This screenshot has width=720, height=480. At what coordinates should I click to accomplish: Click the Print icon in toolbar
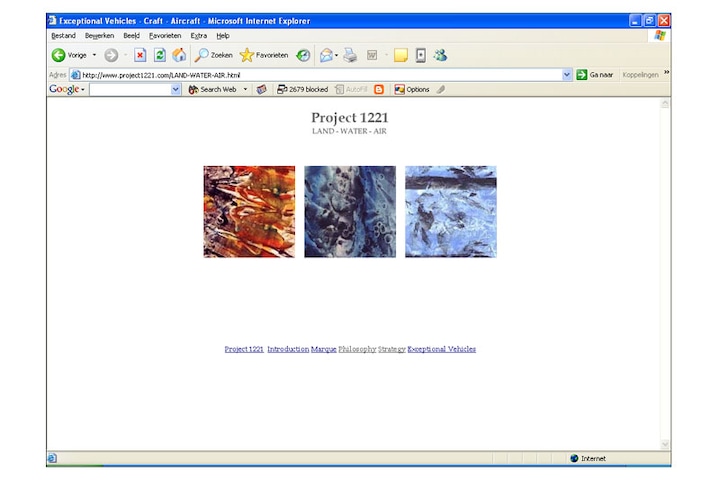pyautogui.click(x=350, y=55)
